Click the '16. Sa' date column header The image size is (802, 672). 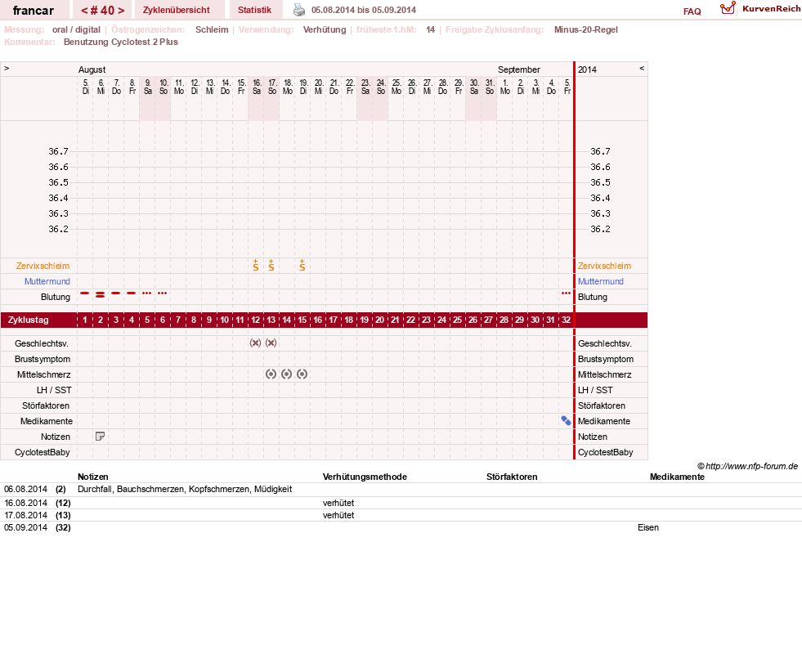pyautogui.click(x=256, y=87)
